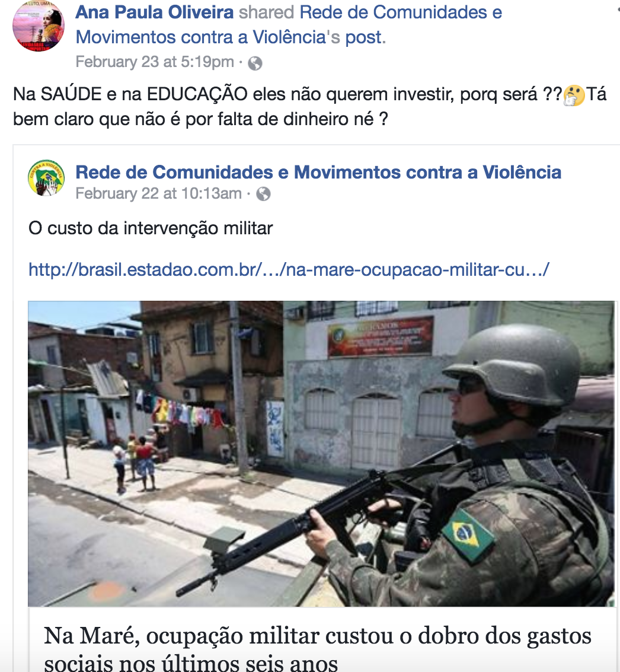Click the word 'shared' in the post header
Viewport: 620px width, 672px height.
(x=266, y=12)
